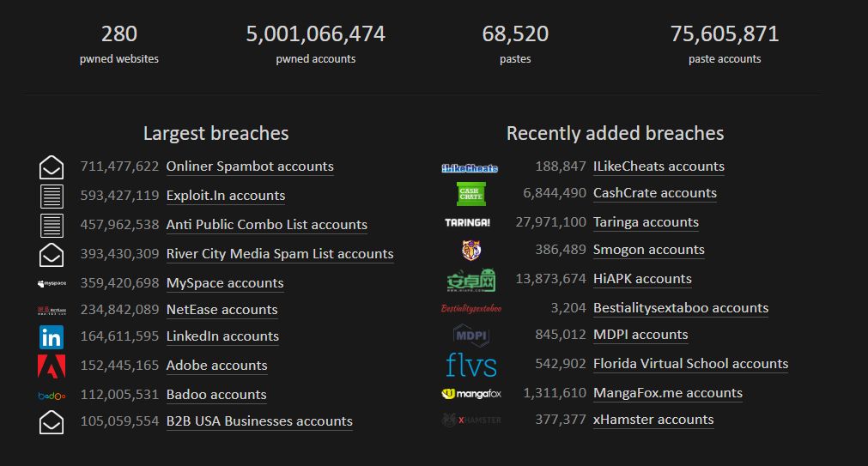
Task: Click the HiAPK logo icon
Action: (470, 280)
